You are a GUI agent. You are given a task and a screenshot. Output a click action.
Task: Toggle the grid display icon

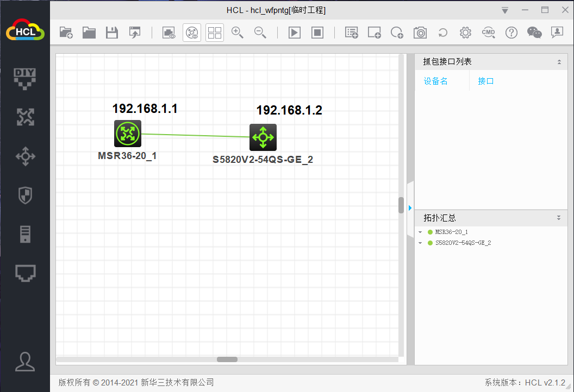coord(215,33)
